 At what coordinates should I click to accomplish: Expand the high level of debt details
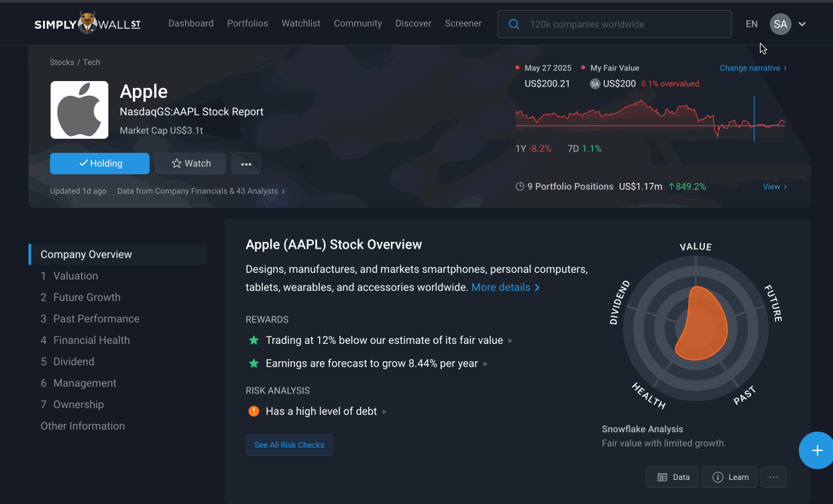pos(384,412)
